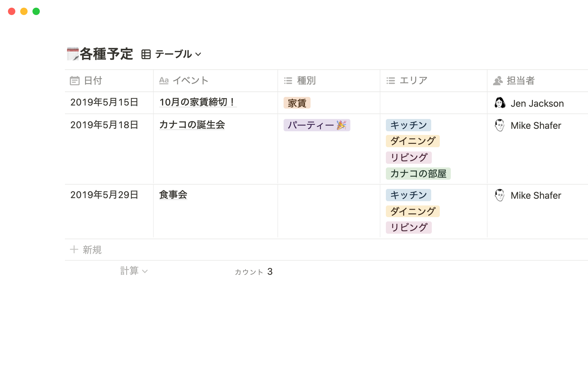This screenshot has height=368, width=588.
Task: Open the カナコの誕生会 event page
Action: [192, 125]
